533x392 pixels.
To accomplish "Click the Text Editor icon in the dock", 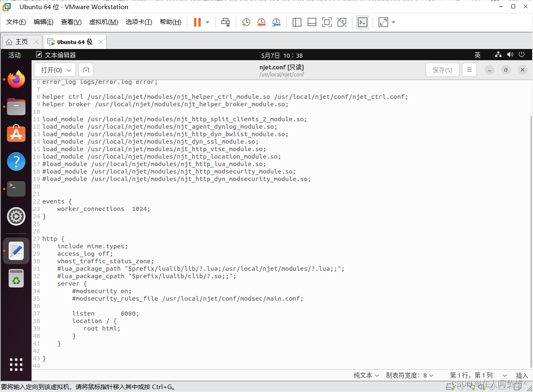I will click(16, 251).
